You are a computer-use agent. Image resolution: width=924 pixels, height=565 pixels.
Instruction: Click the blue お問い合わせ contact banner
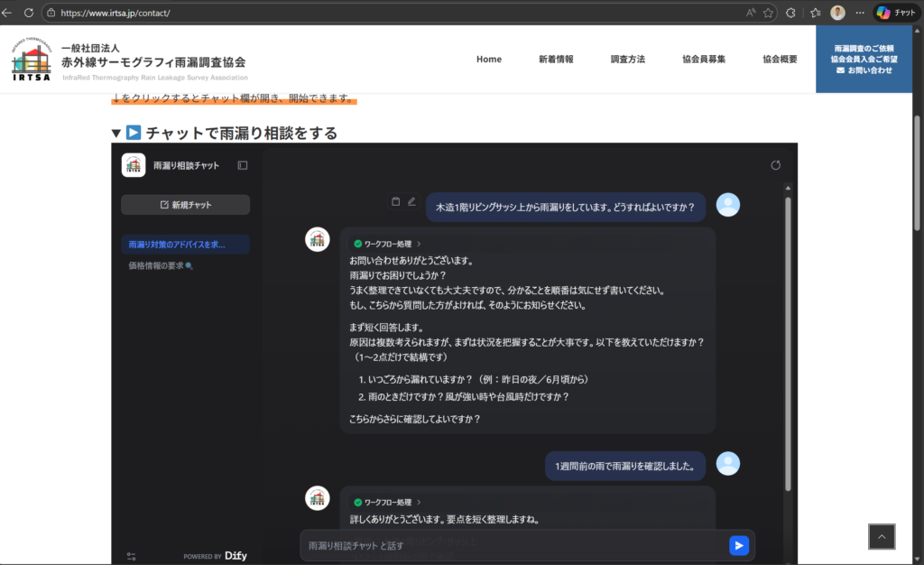coord(864,59)
